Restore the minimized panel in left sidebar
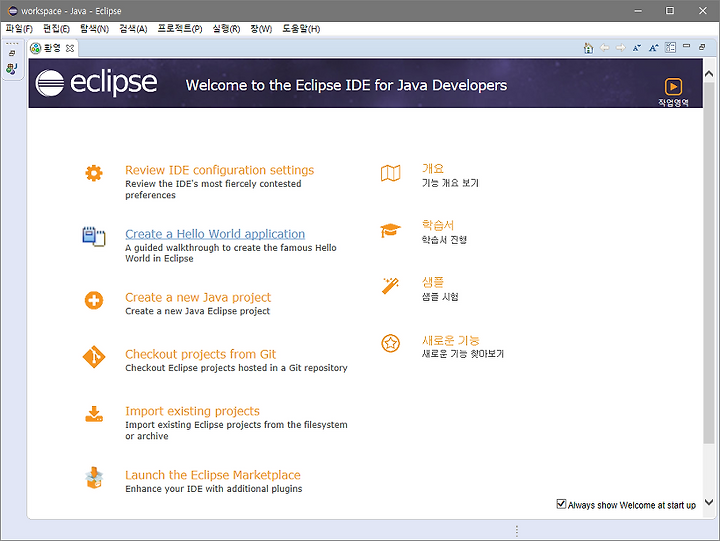 coord(12,53)
